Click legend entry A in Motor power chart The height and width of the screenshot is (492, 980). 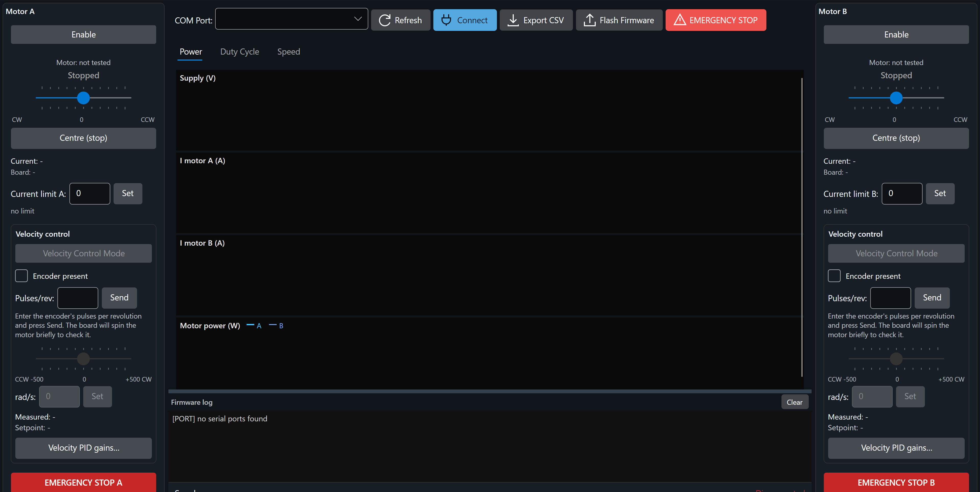pyautogui.click(x=254, y=325)
